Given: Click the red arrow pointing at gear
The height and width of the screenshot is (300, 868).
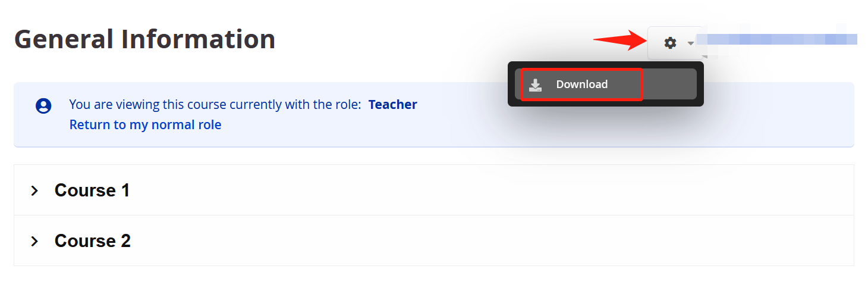Looking at the screenshot, I should [619, 40].
